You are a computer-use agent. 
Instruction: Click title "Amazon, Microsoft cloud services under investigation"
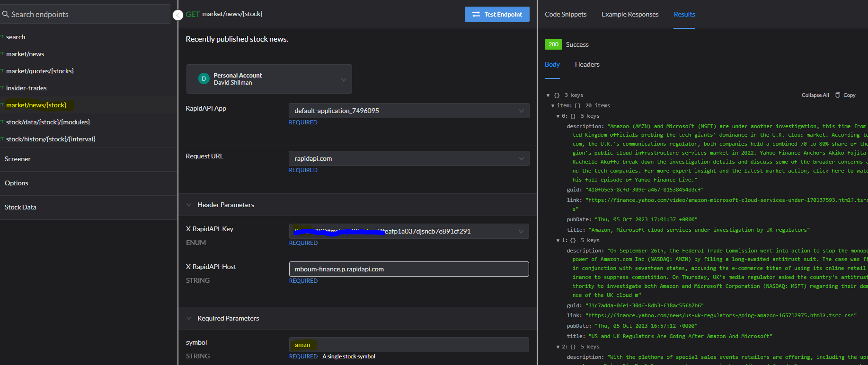[x=699, y=230]
